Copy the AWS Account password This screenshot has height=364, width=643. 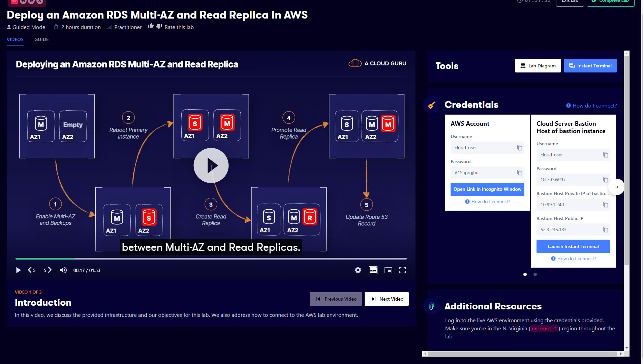point(520,173)
